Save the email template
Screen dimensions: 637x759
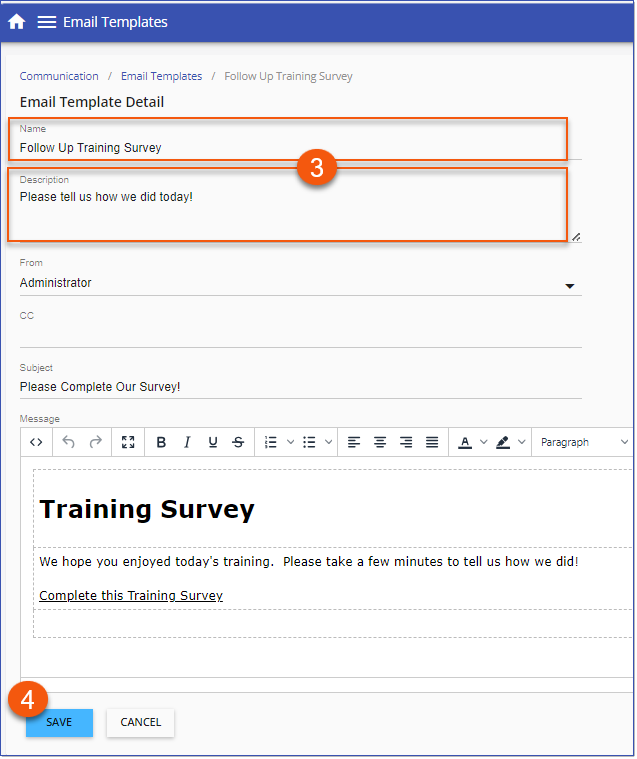pyautogui.click(x=59, y=722)
